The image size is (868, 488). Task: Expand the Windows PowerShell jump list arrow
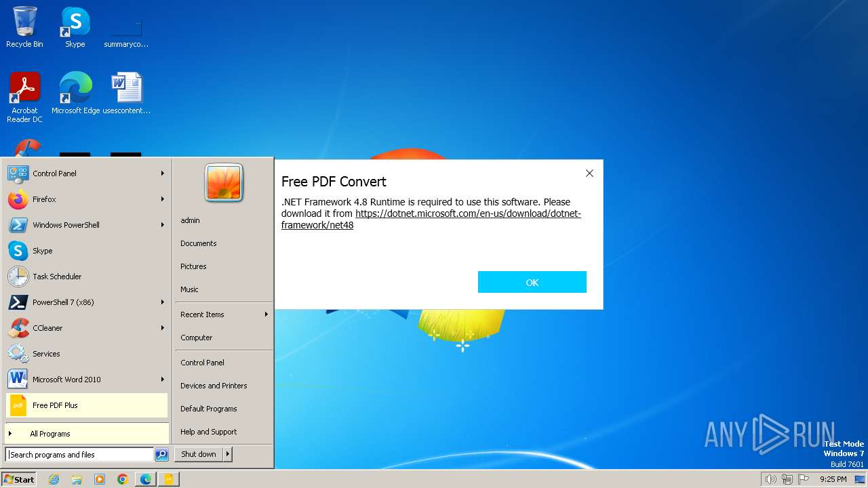(x=163, y=225)
